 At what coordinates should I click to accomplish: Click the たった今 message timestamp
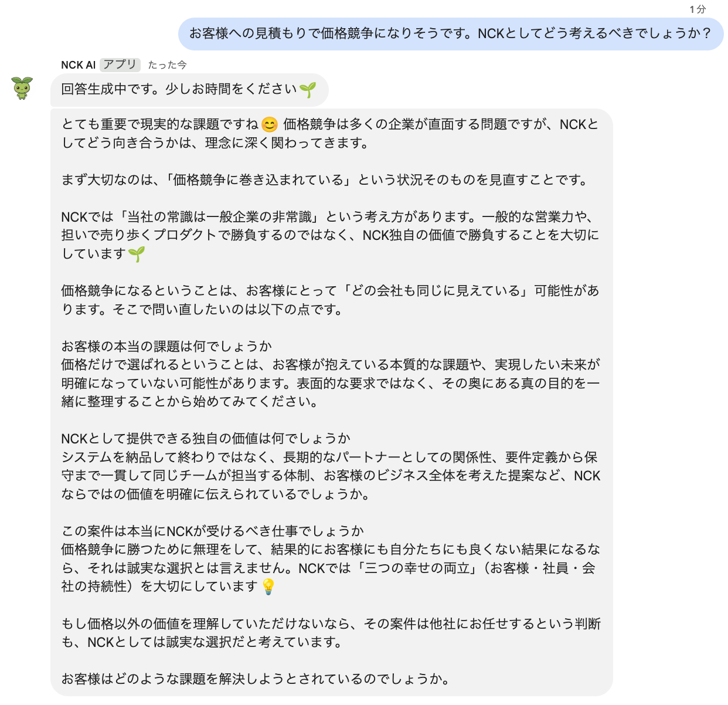(167, 65)
